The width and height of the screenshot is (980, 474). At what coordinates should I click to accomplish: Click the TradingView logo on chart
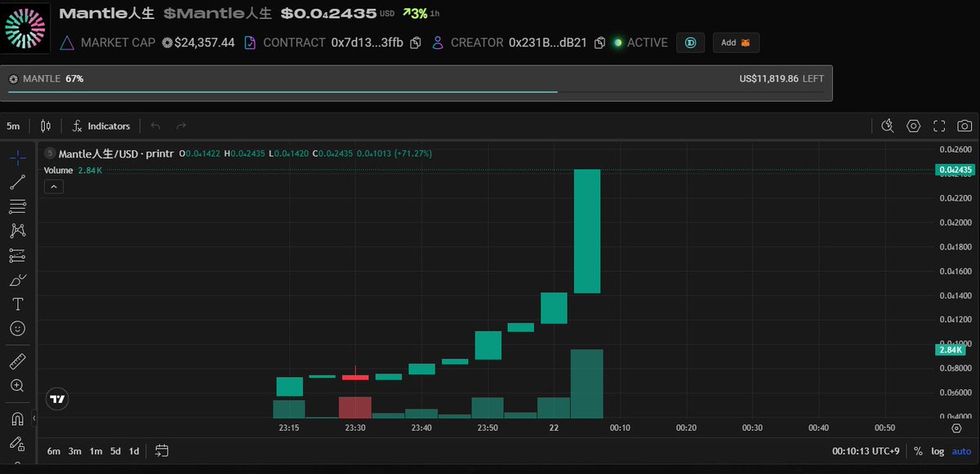57,400
